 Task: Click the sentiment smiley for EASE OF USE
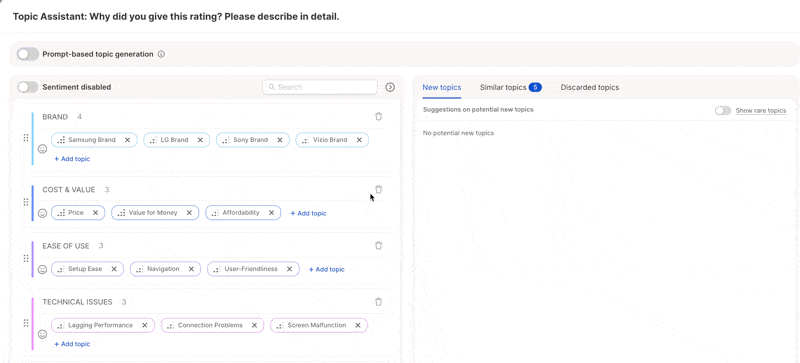click(x=43, y=269)
